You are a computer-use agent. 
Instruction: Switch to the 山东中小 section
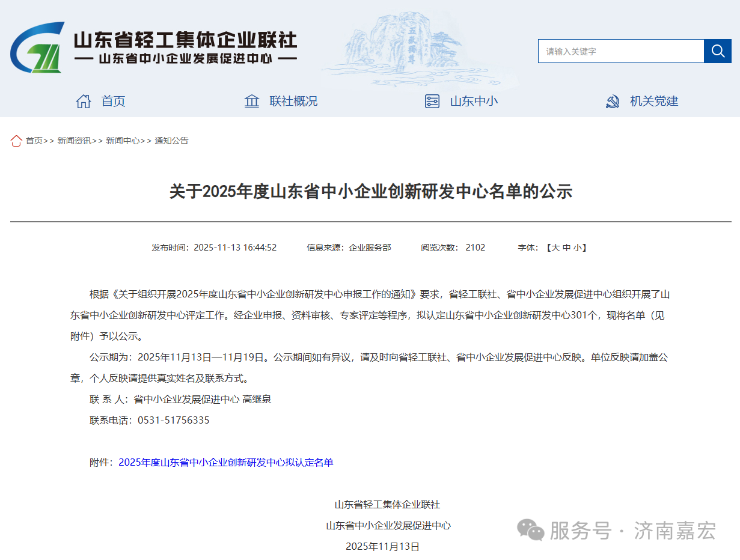474,101
